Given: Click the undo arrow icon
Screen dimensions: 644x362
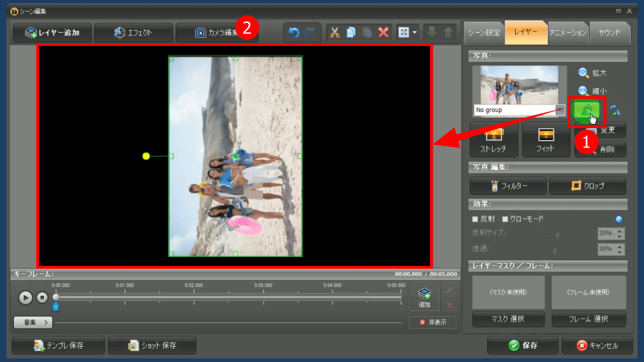Looking at the screenshot, I should point(293,32).
